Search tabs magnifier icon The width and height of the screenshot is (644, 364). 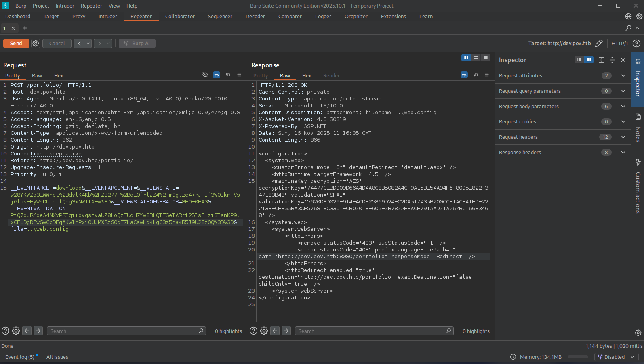point(628,28)
